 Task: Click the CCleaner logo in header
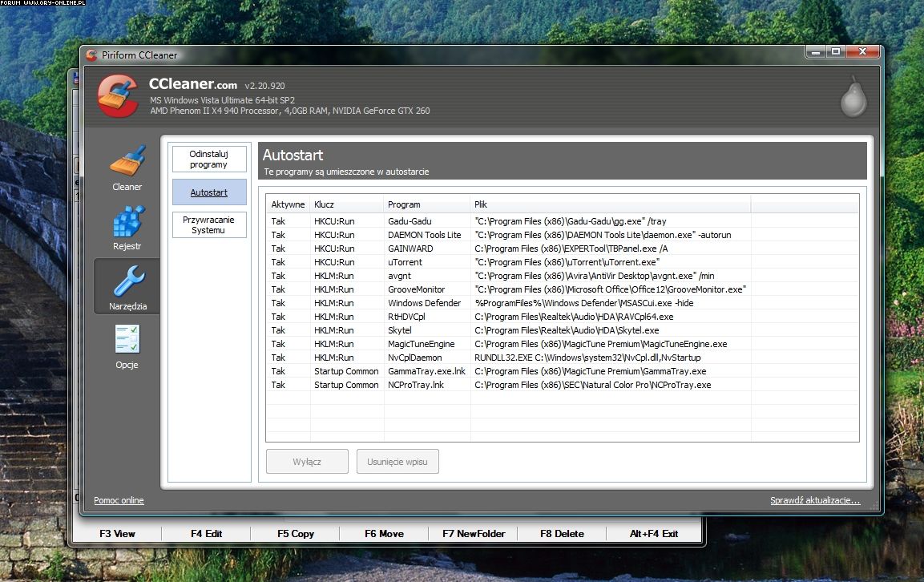click(x=118, y=95)
